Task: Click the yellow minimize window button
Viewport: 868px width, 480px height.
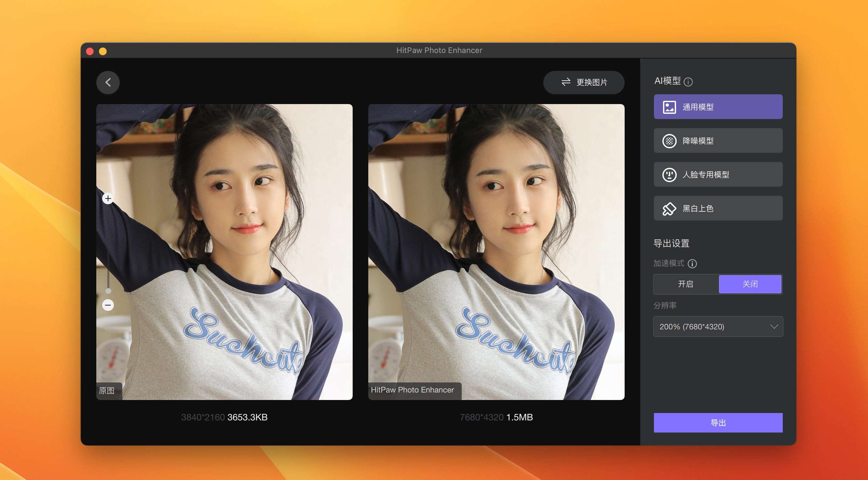Action: pyautogui.click(x=103, y=51)
